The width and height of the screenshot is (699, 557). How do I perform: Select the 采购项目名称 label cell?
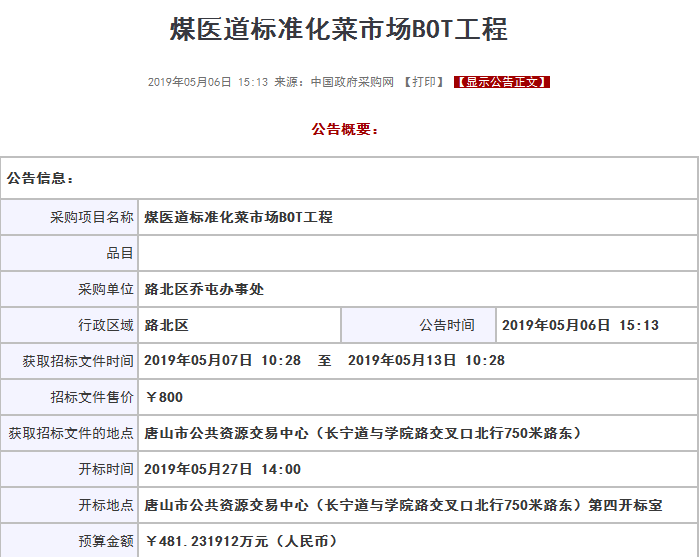pos(91,217)
